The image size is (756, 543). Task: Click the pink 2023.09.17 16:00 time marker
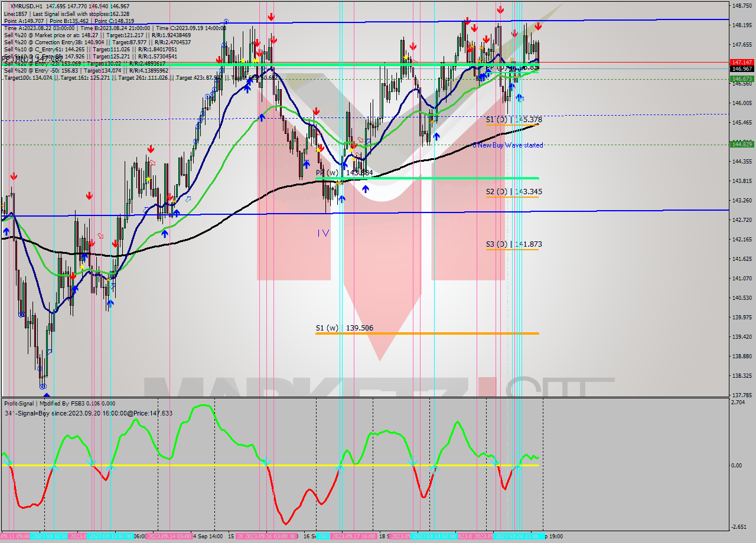click(x=353, y=537)
